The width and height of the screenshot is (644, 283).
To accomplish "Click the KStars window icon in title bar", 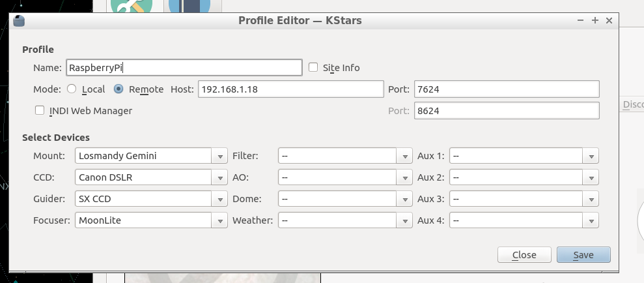I will (19, 21).
